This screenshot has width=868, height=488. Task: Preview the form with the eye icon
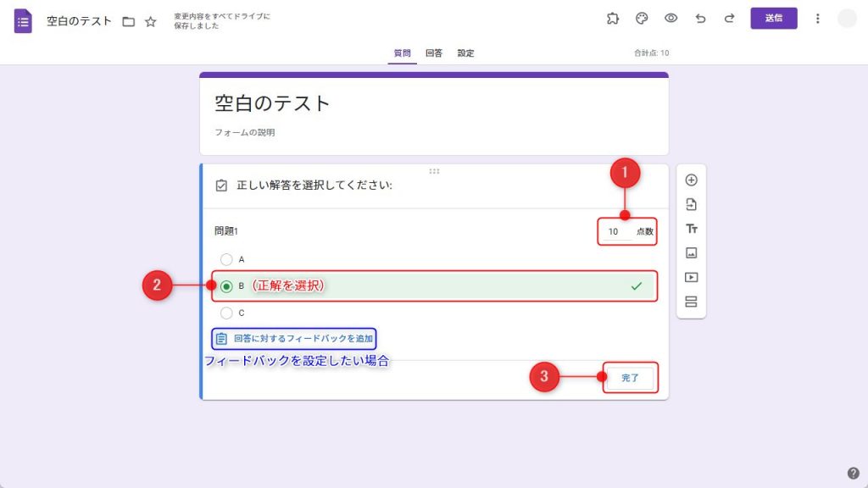(x=671, y=19)
